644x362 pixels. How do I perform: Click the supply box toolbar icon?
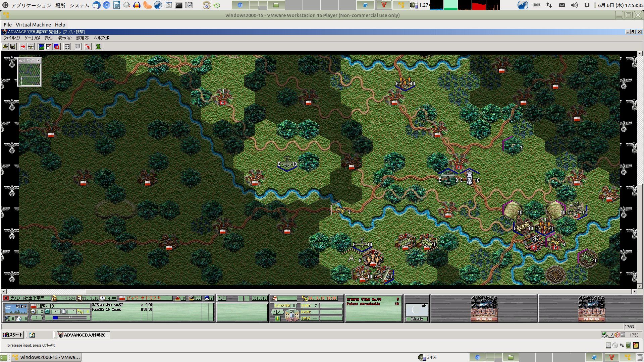coord(31,47)
